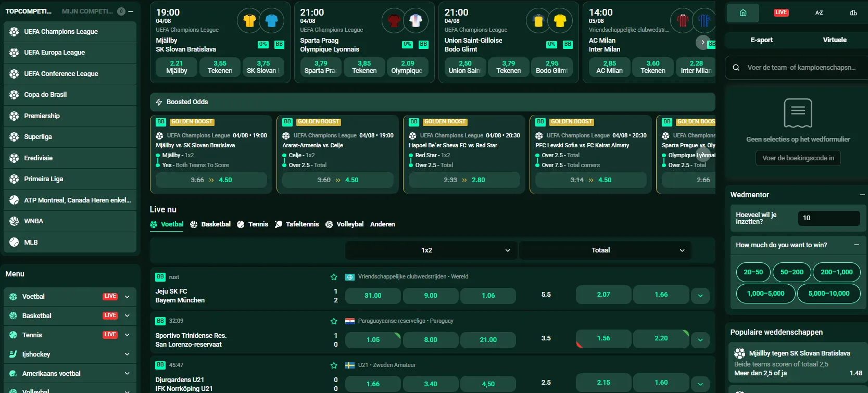This screenshot has height=393, width=868.
Task: Open the UEFA Europa League competition
Action: (x=70, y=53)
